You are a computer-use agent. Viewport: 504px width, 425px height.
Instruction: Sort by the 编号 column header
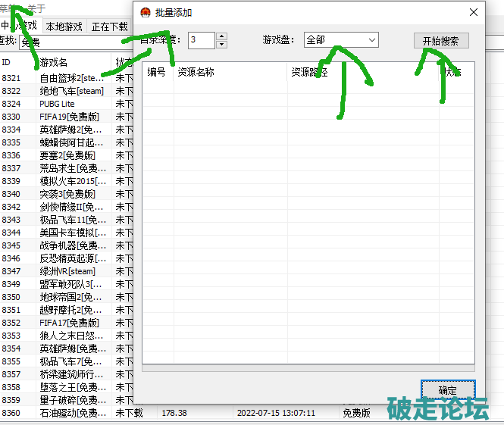coord(157,73)
